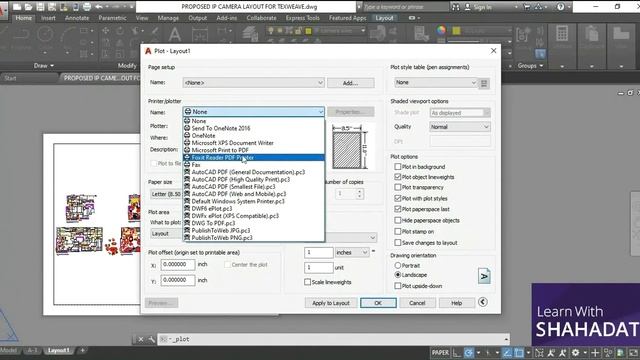Viewport: 640px width, 360px height.
Task: Switch to the Model tab
Action: [9, 350]
